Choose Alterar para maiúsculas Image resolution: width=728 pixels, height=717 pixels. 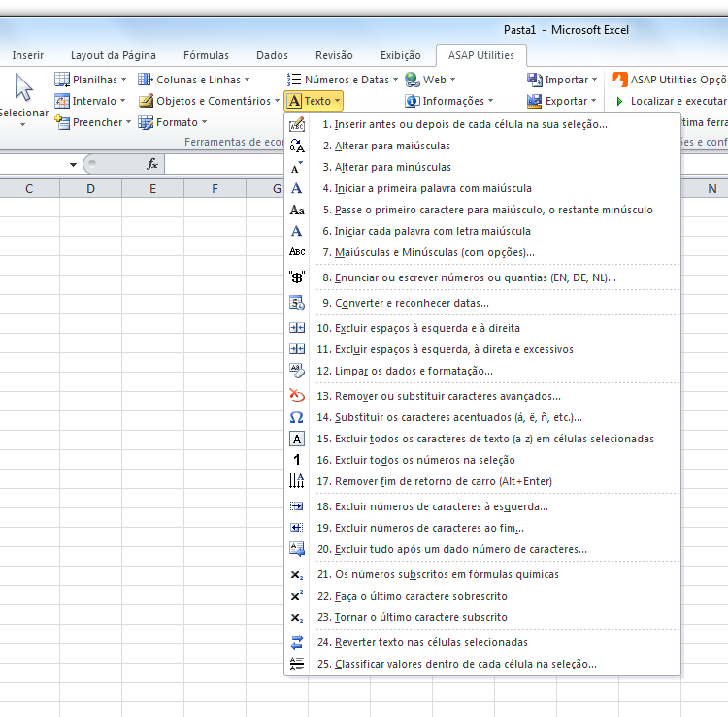click(x=482, y=146)
